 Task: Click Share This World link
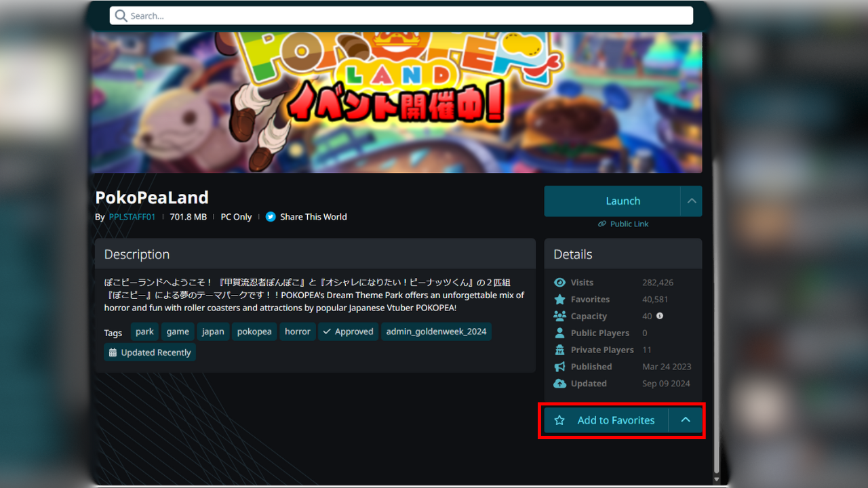(313, 217)
